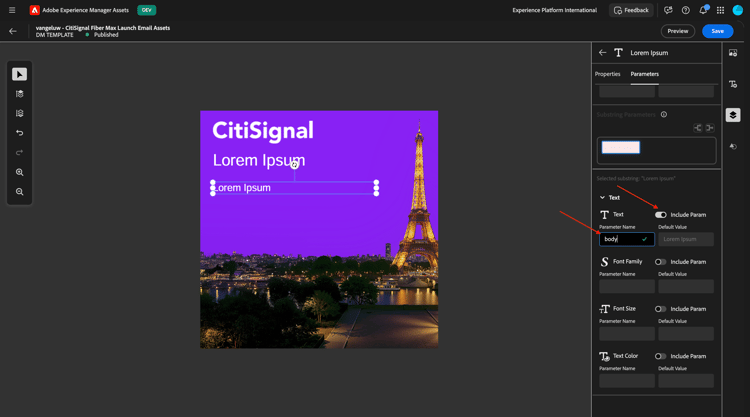
Task: Select the CitiSignal heading on canvas
Action: (263, 131)
